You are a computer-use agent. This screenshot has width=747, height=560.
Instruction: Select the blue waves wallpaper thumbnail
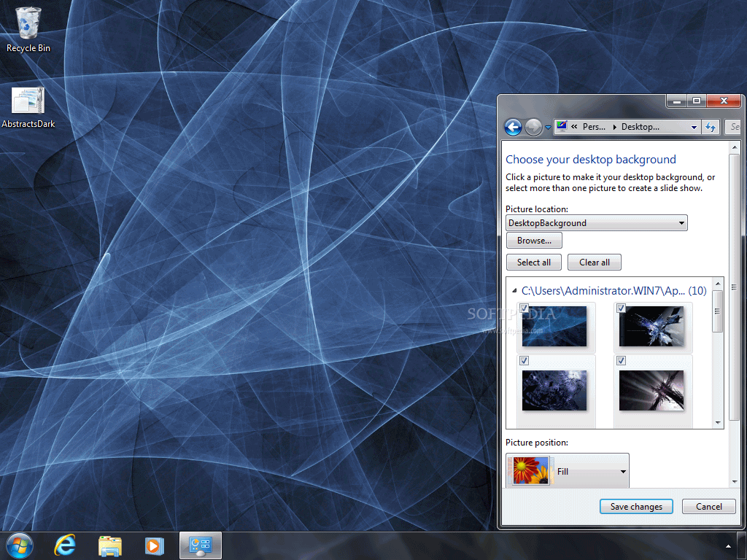(554, 326)
